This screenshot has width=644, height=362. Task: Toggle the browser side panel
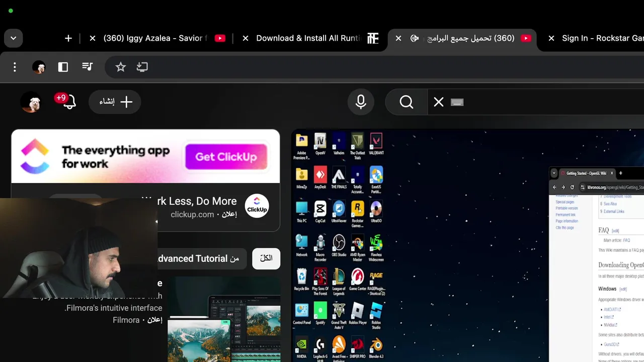point(63,67)
